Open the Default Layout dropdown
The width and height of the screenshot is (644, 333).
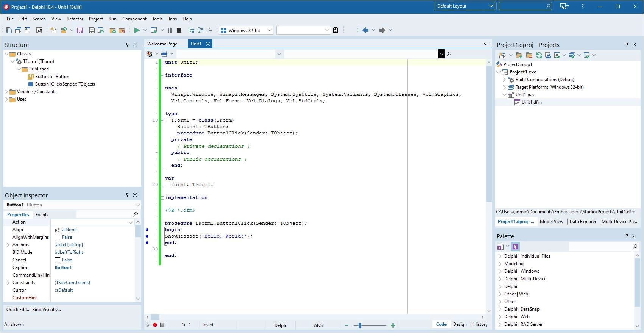[465, 6]
